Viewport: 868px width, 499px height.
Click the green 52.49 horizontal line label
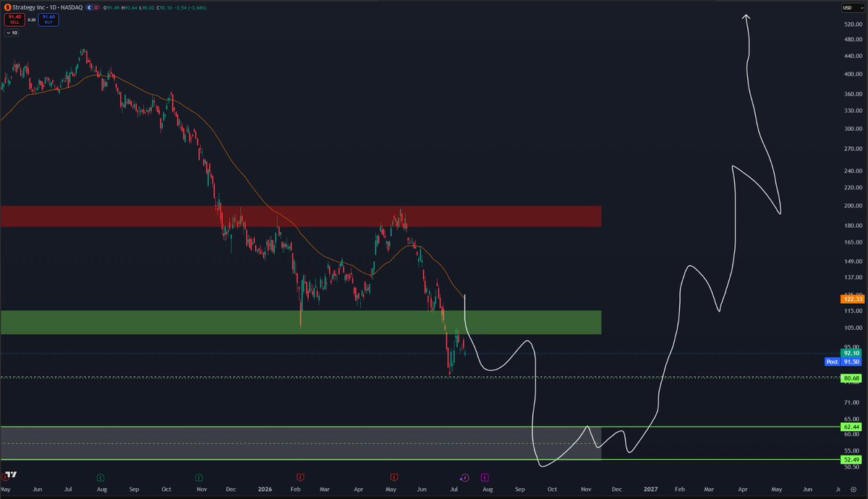click(x=851, y=459)
